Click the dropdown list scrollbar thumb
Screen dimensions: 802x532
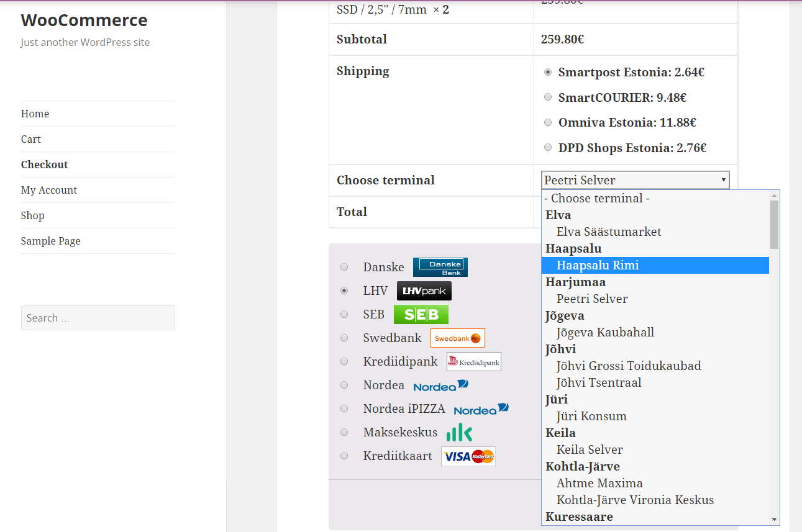[774, 224]
